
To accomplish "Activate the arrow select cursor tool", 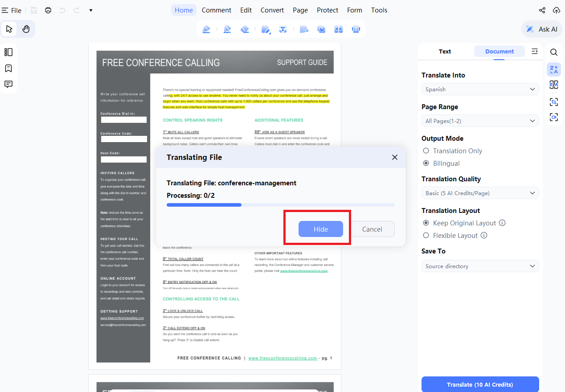I will 9,29.
